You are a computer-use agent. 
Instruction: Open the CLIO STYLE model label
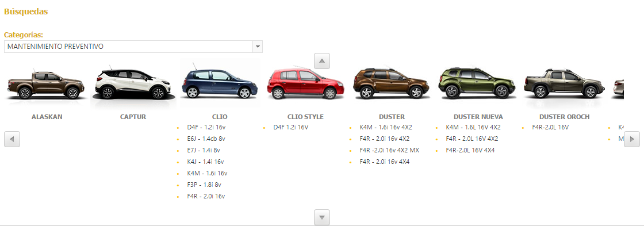(x=305, y=117)
